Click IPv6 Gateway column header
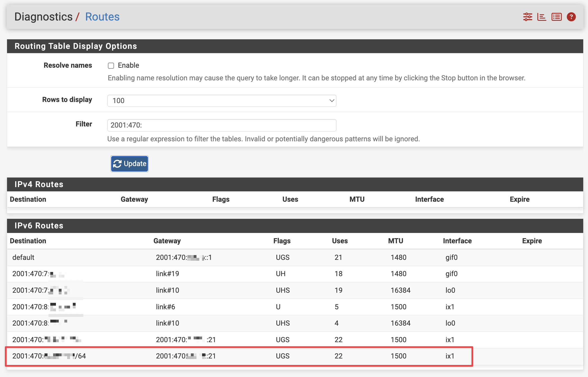Image resolution: width=588 pixels, height=377 pixels. click(x=167, y=241)
